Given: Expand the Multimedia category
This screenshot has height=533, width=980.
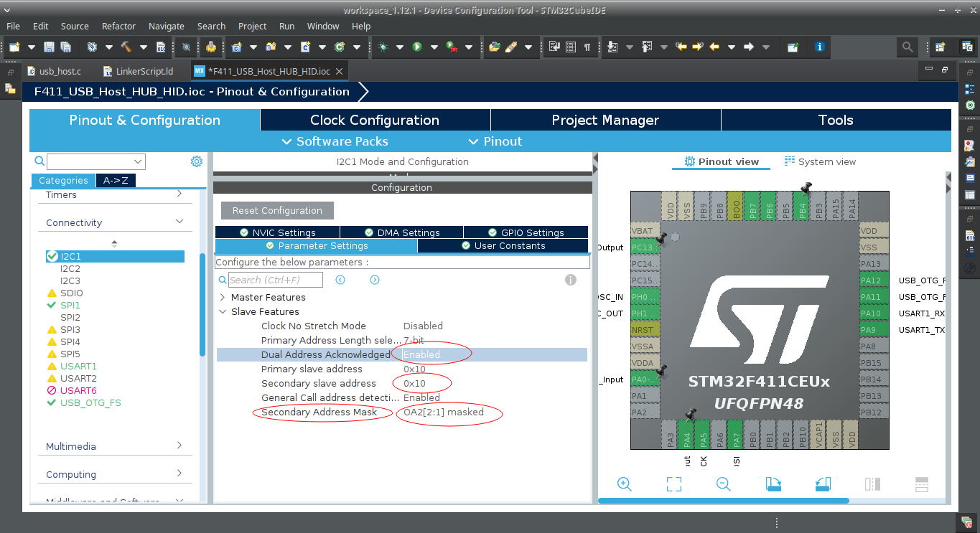Looking at the screenshot, I should click(179, 445).
